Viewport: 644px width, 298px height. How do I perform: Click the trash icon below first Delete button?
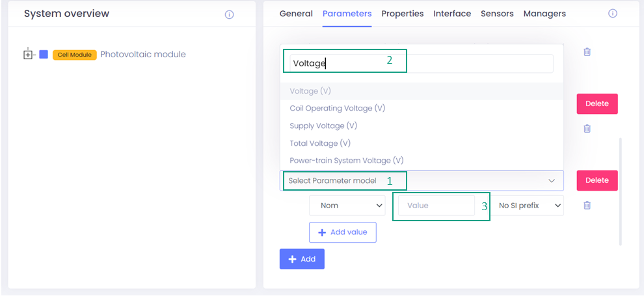tap(587, 129)
